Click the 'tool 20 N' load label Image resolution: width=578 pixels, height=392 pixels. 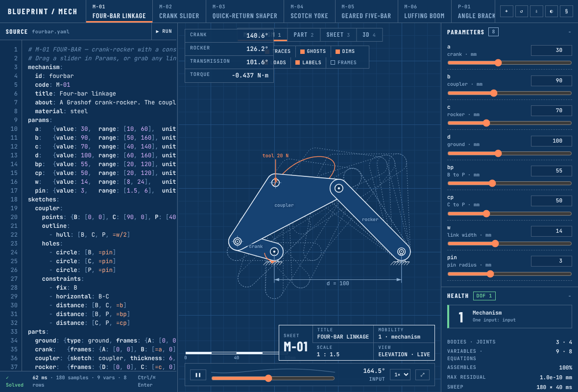pos(275,156)
